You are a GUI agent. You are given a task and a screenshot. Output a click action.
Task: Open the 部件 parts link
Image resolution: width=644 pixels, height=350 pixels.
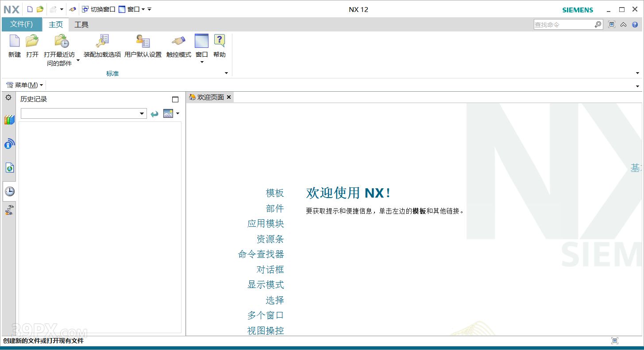coord(275,208)
